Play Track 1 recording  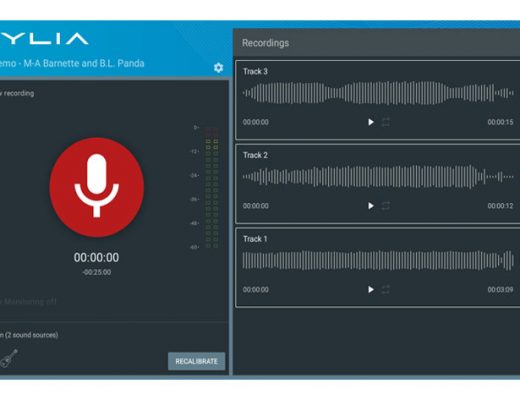pos(371,289)
